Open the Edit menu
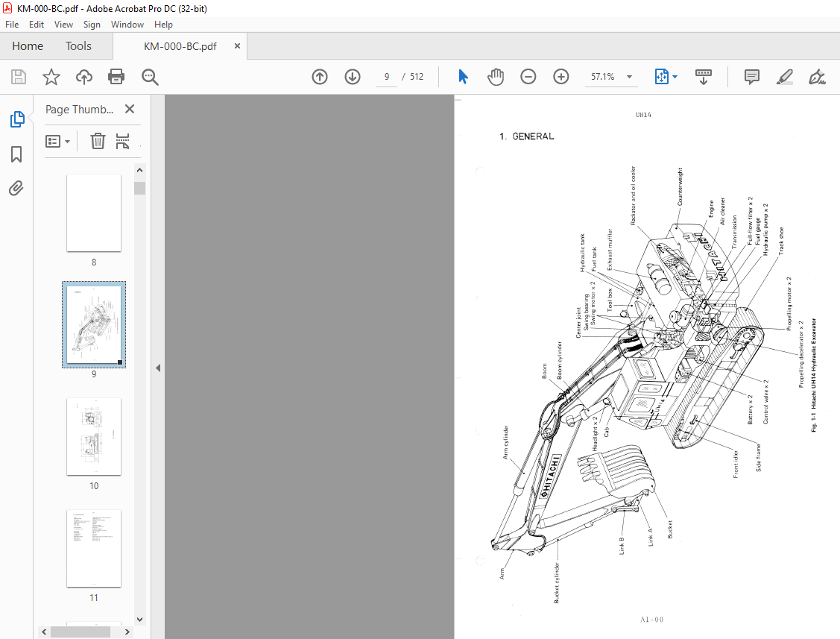The width and height of the screenshot is (840, 639). click(x=37, y=24)
